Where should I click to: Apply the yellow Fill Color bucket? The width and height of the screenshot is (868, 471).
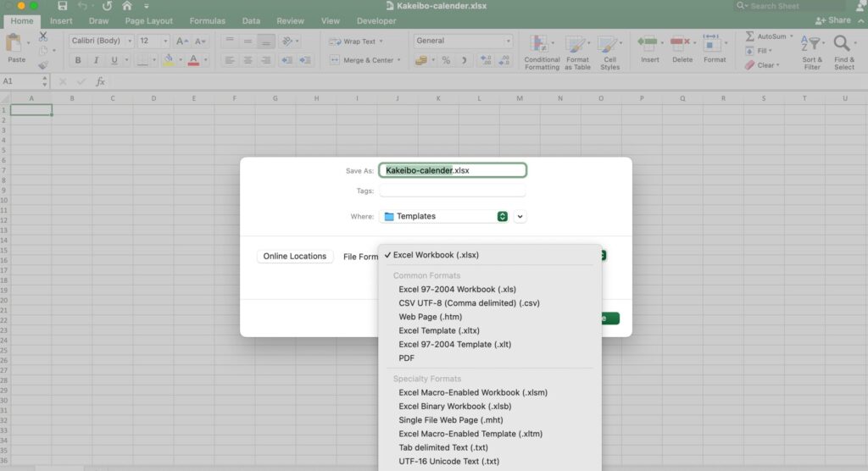[x=169, y=60]
